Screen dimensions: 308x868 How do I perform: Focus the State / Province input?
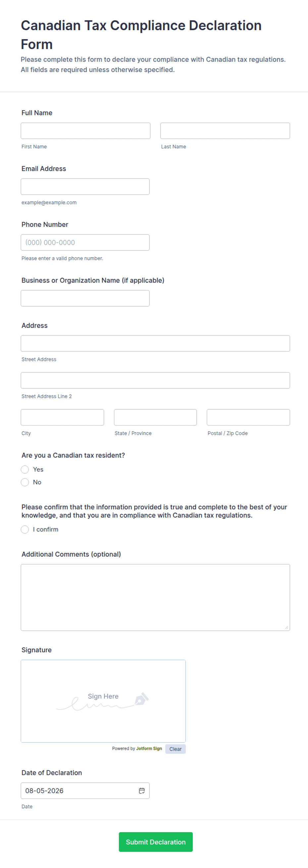(x=155, y=417)
